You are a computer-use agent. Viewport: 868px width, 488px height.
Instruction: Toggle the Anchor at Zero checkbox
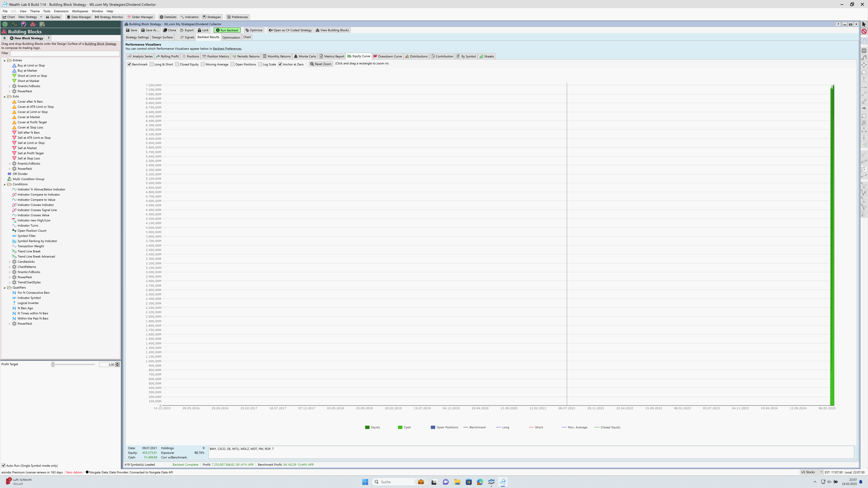(280, 64)
